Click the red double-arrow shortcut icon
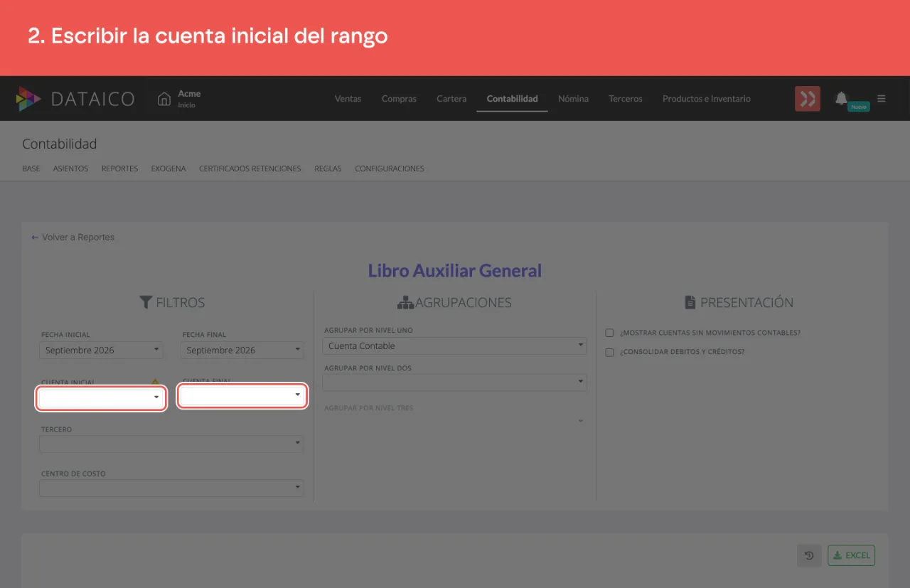 point(808,99)
